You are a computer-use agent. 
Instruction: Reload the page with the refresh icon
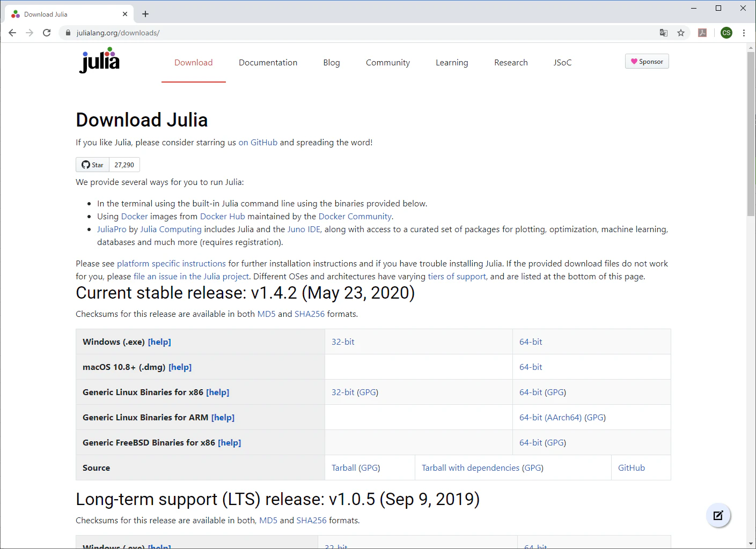(47, 33)
